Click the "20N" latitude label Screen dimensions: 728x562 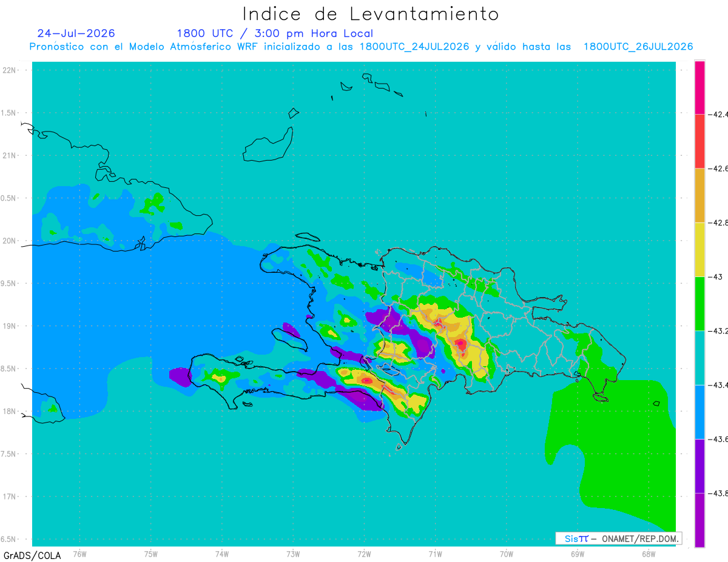(x=10, y=241)
